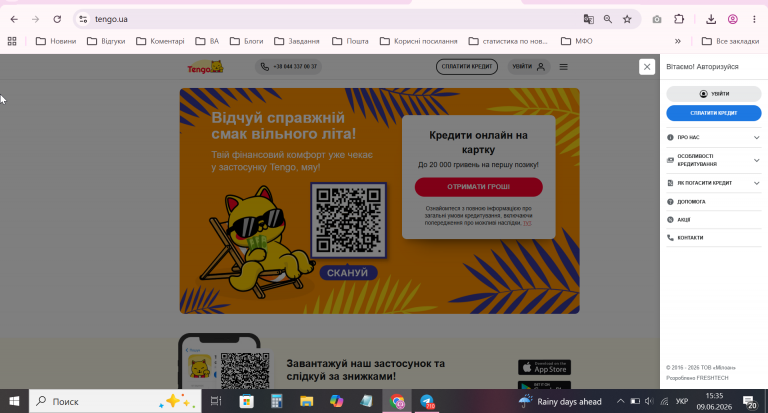Bookmark this page with star icon
This screenshot has height=413, width=768.
coord(627,19)
